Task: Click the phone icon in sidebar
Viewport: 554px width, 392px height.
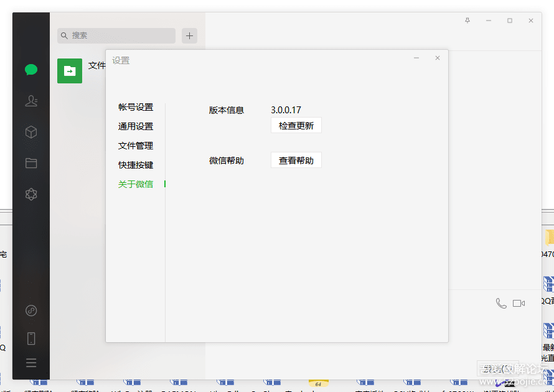Action: pyautogui.click(x=31, y=338)
